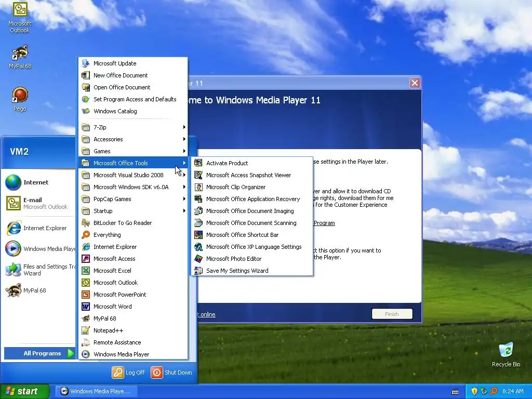Open Internet from pinned Start menu
Viewport: 532px width, 399px height.
(38, 182)
